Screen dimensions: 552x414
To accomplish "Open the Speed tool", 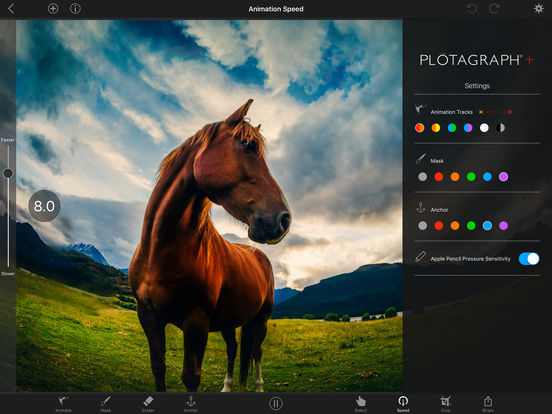I will click(x=403, y=403).
